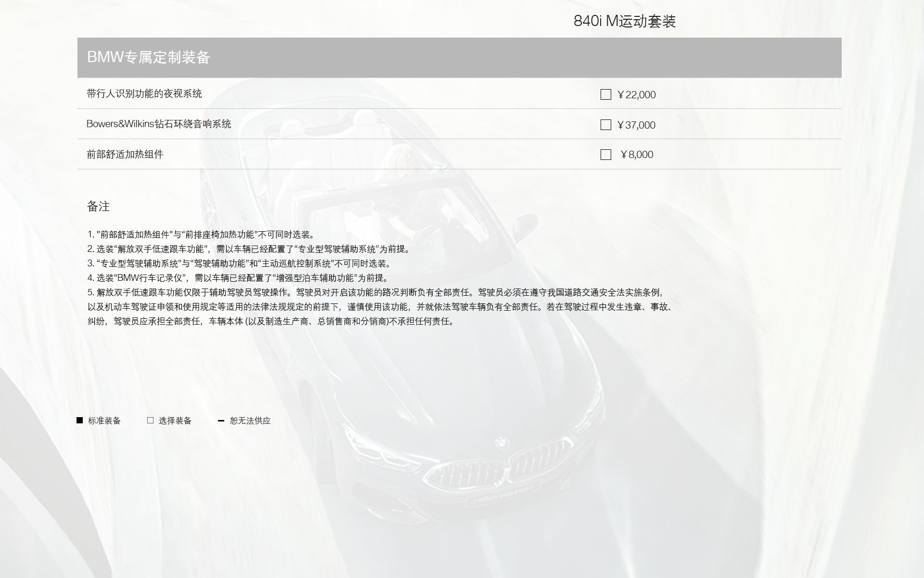The width and height of the screenshot is (924, 578).
Task: Select note 2 about 解放双手低速跟车功能
Action: [x=249, y=249]
